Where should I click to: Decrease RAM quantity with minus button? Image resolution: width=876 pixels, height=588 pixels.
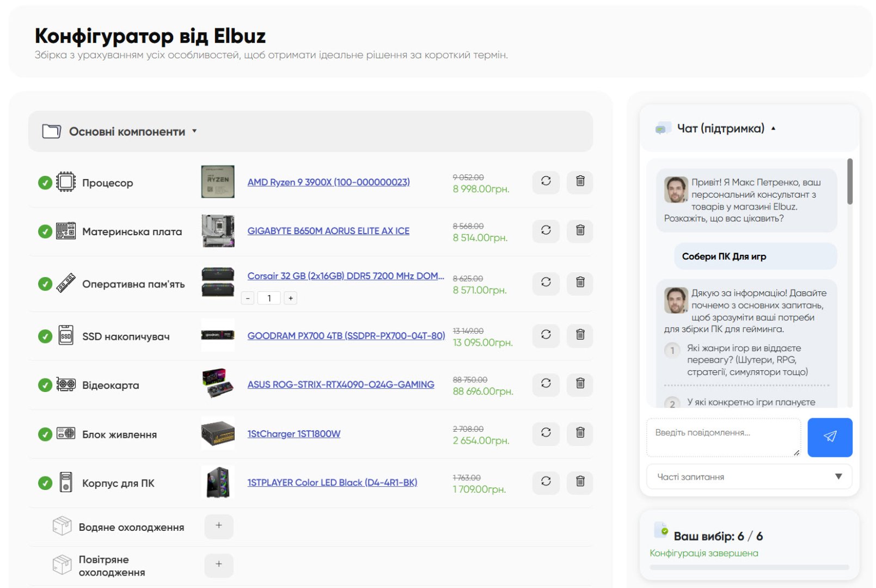pyautogui.click(x=248, y=298)
